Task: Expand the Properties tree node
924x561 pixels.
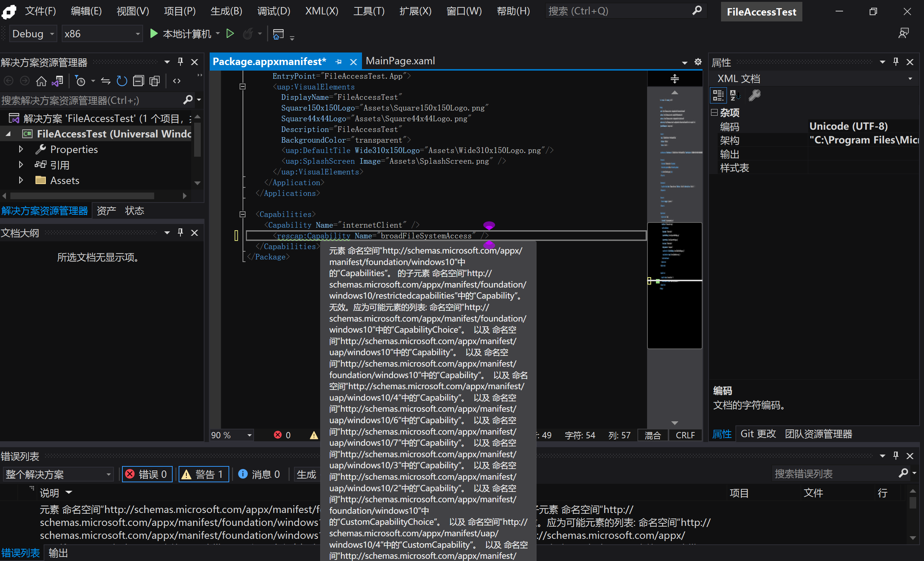Action: (x=21, y=149)
